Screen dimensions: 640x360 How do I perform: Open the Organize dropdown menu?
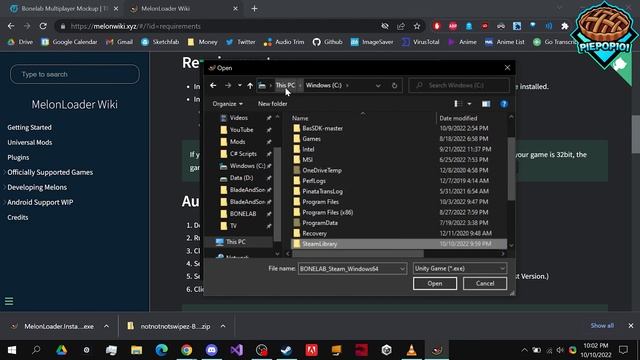pos(227,104)
